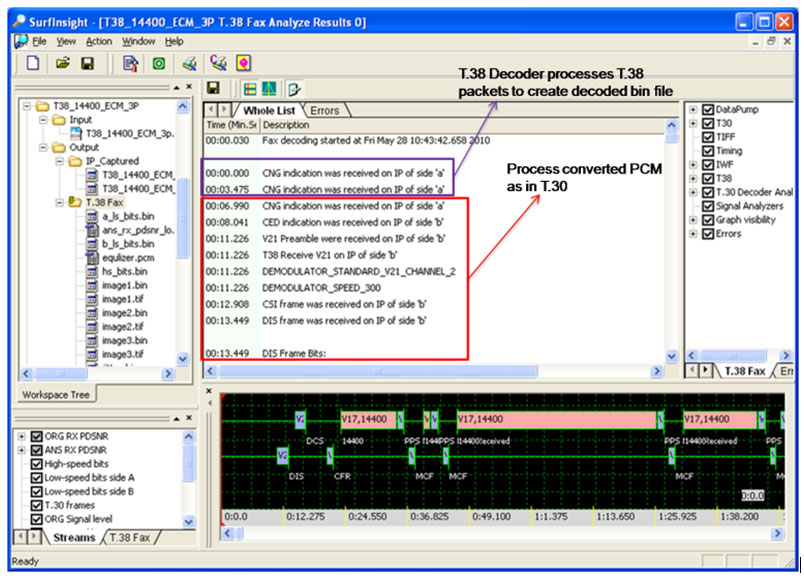804x578 pixels.
Task: Click the pink V17,14400 signal block
Action: 368,419
